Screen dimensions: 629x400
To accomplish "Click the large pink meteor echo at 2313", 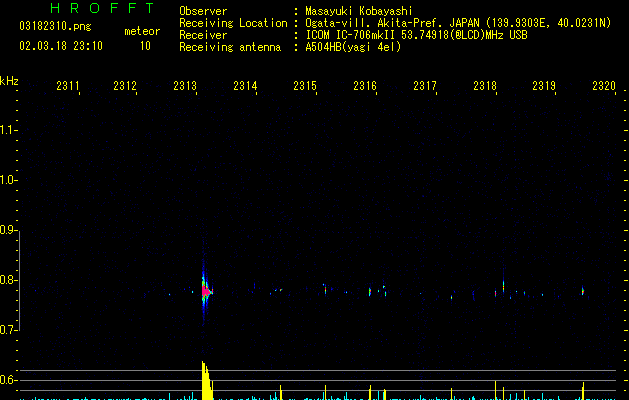I will [206, 291].
